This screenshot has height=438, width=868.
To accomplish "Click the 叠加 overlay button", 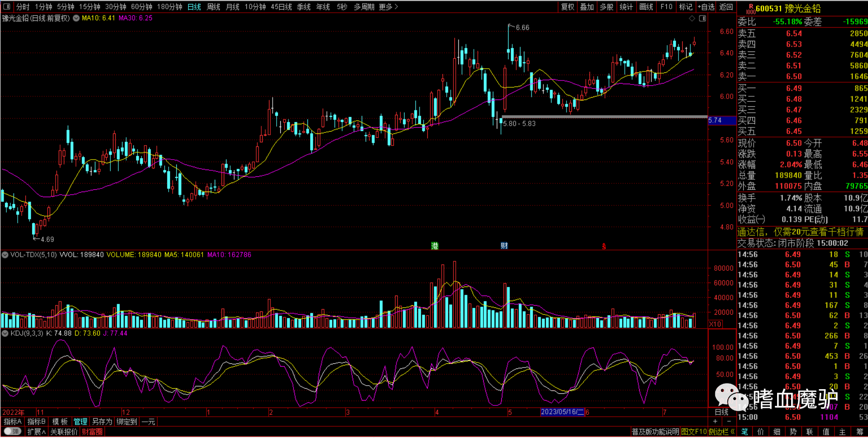I will (x=587, y=7).
